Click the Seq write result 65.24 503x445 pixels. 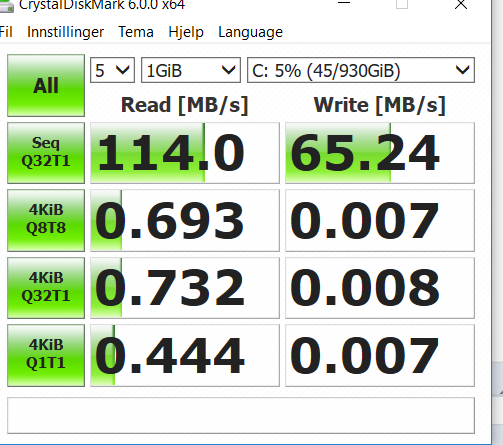point(380,153)
